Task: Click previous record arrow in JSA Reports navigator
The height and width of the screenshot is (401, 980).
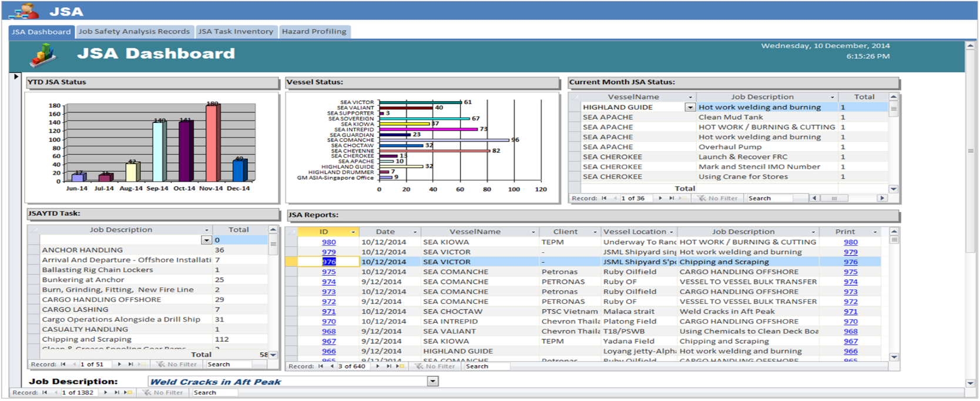Action: (x=332, y=366)
